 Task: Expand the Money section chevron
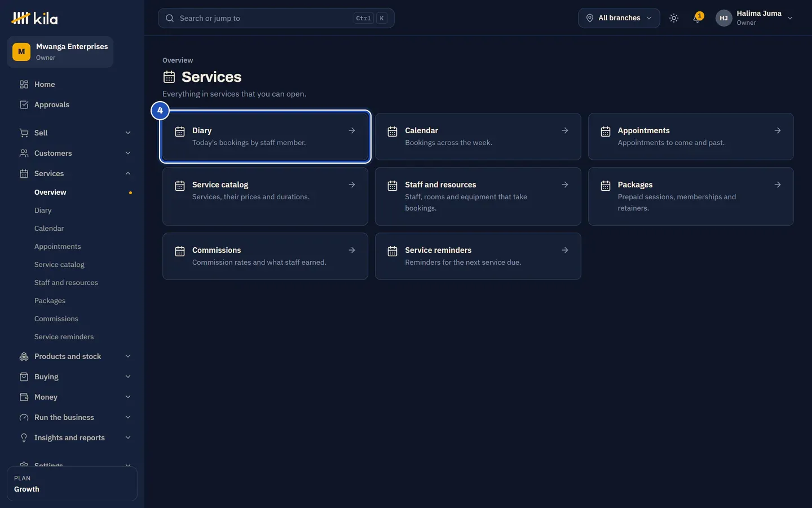click(x=128, y=397)
